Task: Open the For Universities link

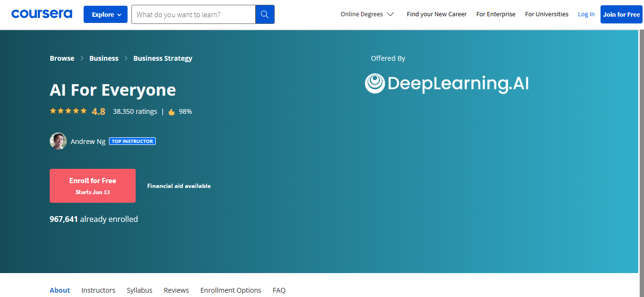Action: [547, 14]
